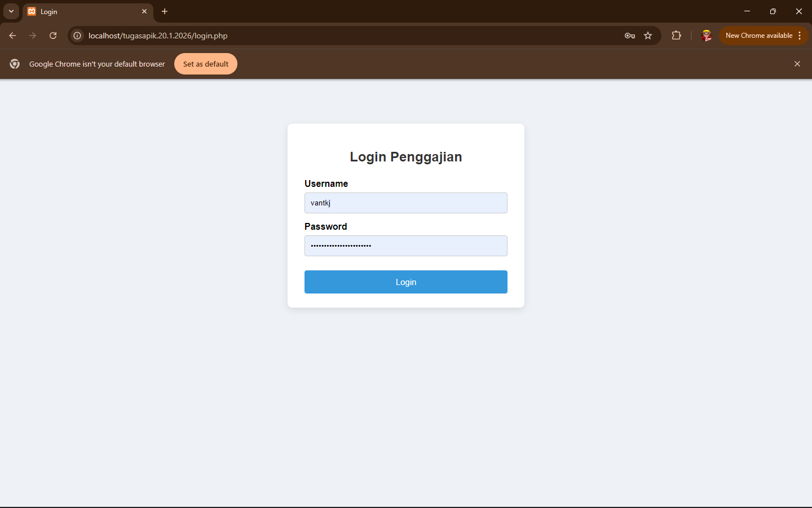Expand the tab search dropdown
Viewport: 812px width, 508px height.
(11, 11)
